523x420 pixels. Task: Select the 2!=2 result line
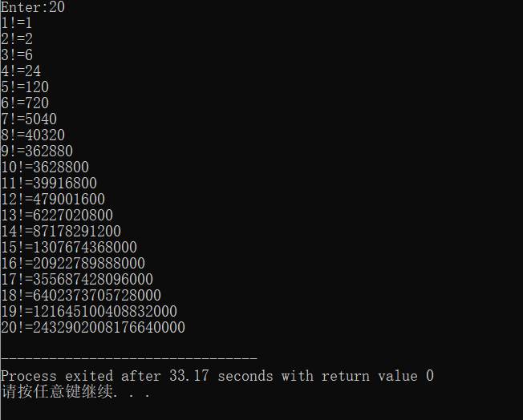[x=17, y=39]
